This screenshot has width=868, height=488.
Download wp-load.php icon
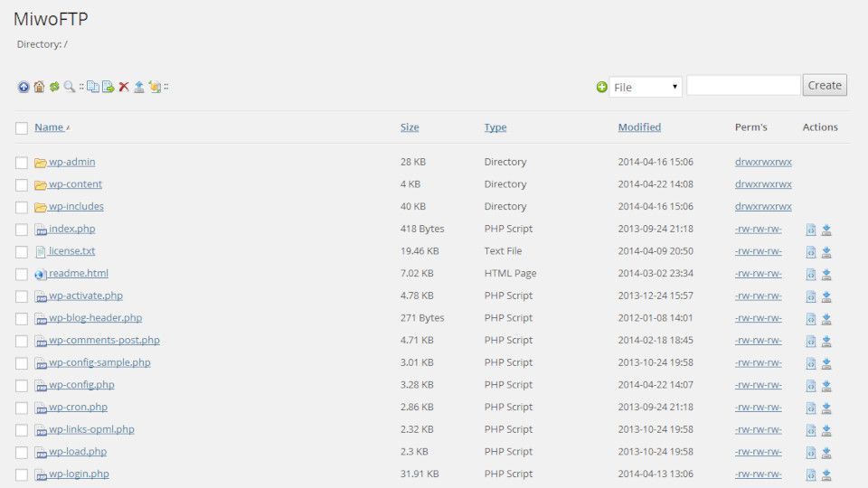[826, 453]
